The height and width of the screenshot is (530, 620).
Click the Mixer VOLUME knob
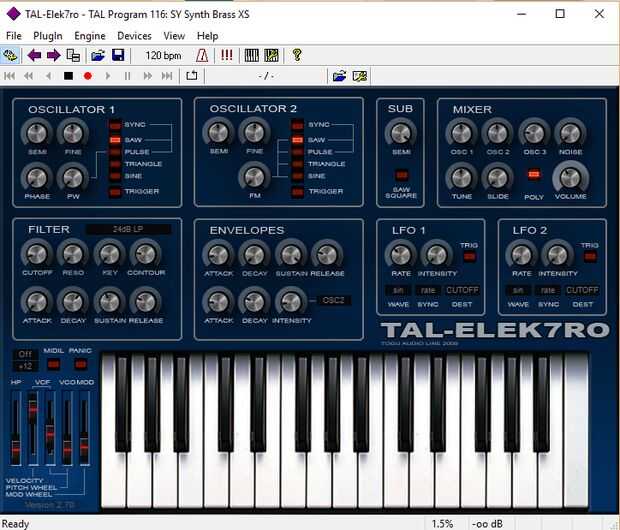[570, 178]
